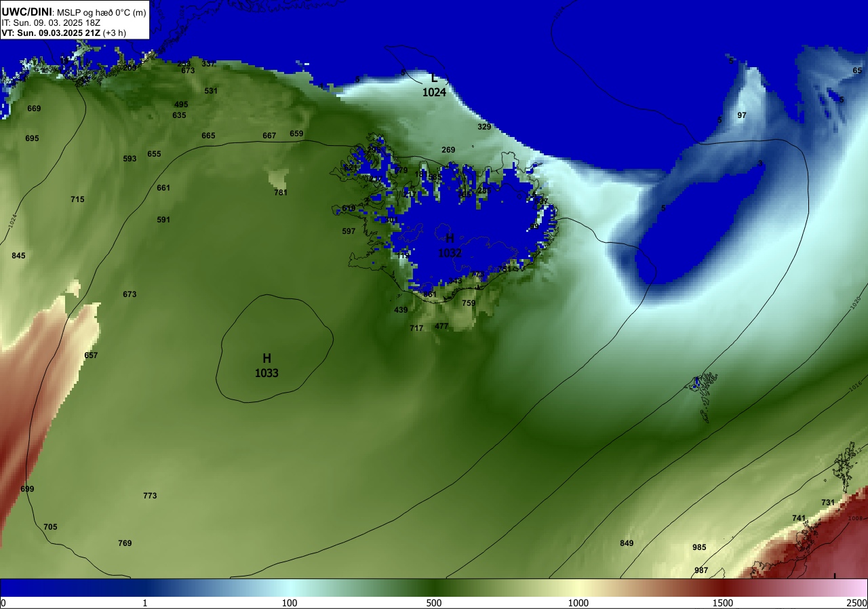Click the 781 height value
The height and width of the screenshot is (609, 868).
coord(281,193)
